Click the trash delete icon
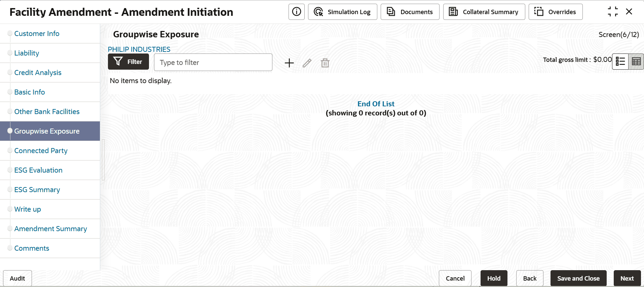644x287 pixels. (325, 63)
